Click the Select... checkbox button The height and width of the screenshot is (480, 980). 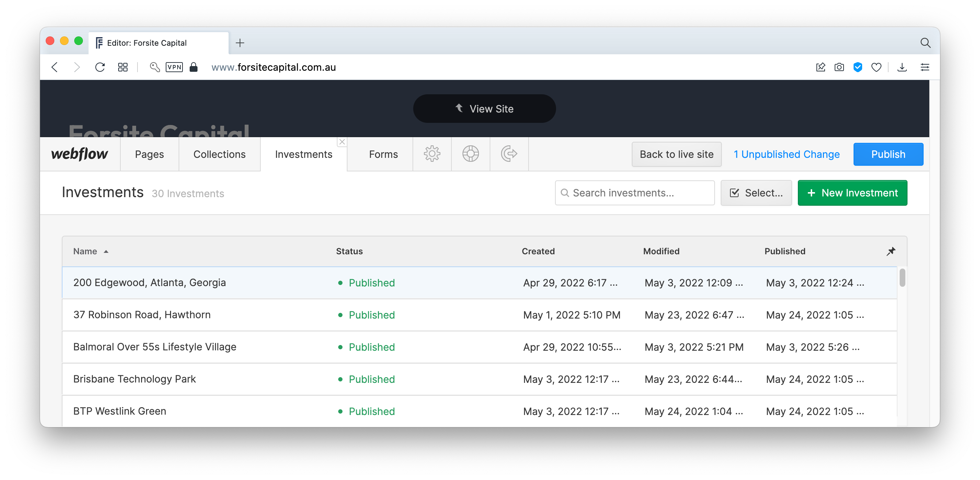tap(756, 193)
